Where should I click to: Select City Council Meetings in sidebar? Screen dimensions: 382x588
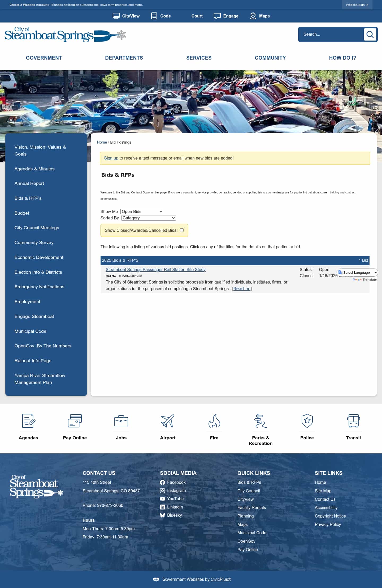point(37,228)
